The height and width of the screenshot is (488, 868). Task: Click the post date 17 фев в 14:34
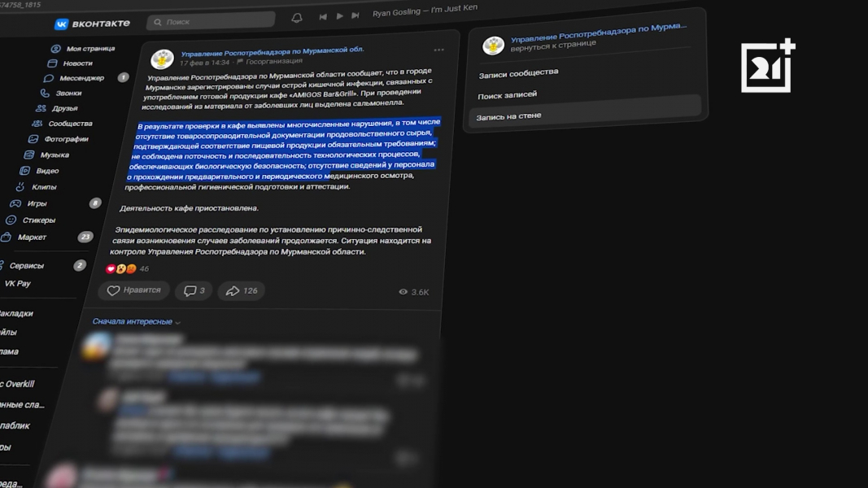tap(204, 63)
